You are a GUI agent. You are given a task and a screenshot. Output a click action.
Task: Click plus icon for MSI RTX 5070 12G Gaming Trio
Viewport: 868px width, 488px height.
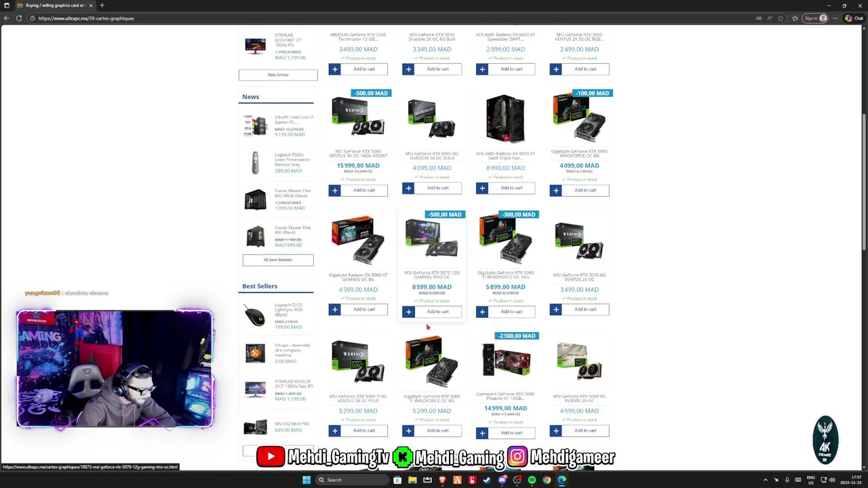(408, 312)
